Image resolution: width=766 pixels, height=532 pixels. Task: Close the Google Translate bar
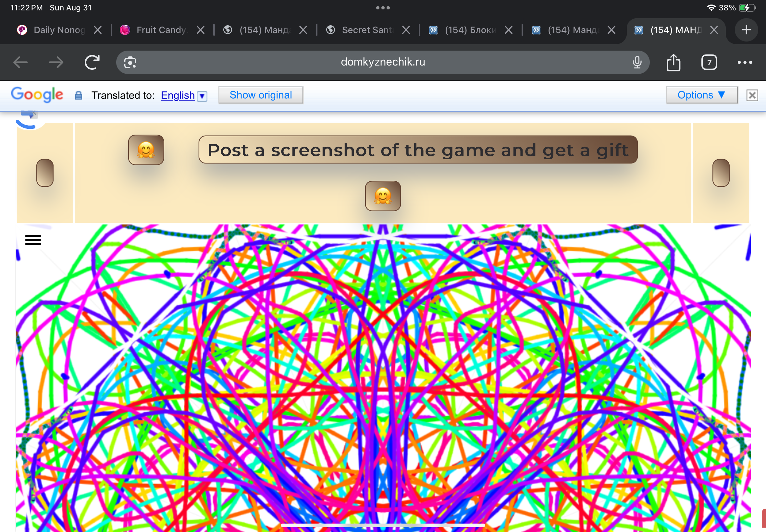point(752,95)
